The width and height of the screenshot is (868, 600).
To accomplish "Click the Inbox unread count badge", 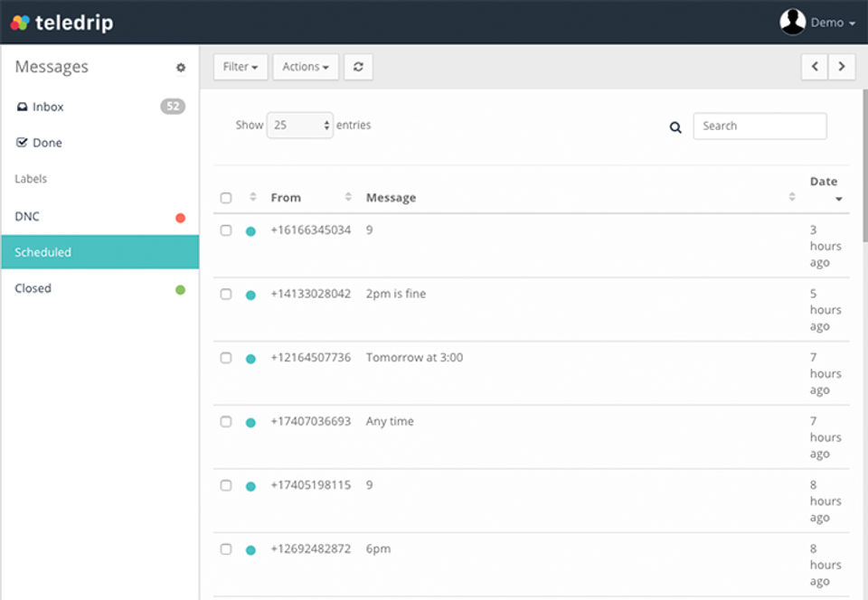I will coord(173,107).
